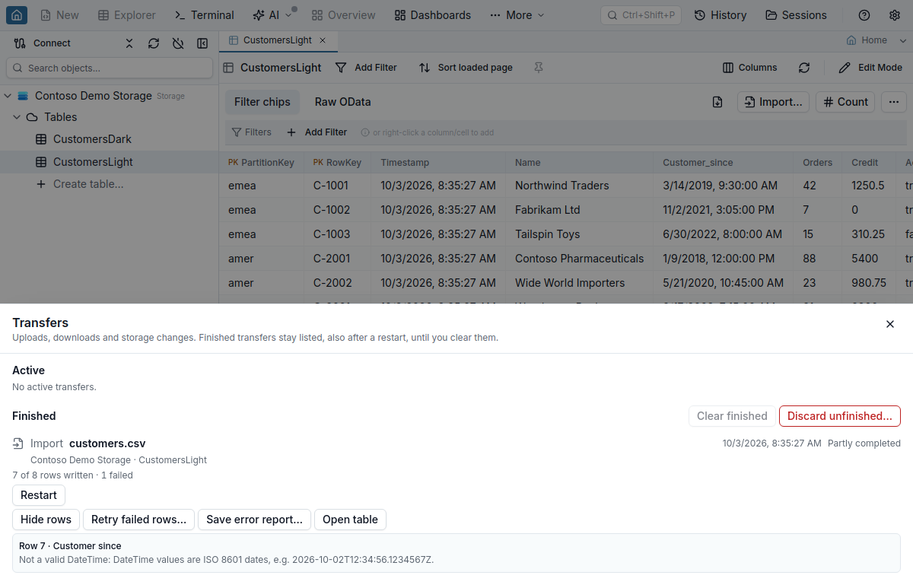Collapse Contoso Demo Storage node
The height and width of the screenshot is (588, 913).
[8, 96]
